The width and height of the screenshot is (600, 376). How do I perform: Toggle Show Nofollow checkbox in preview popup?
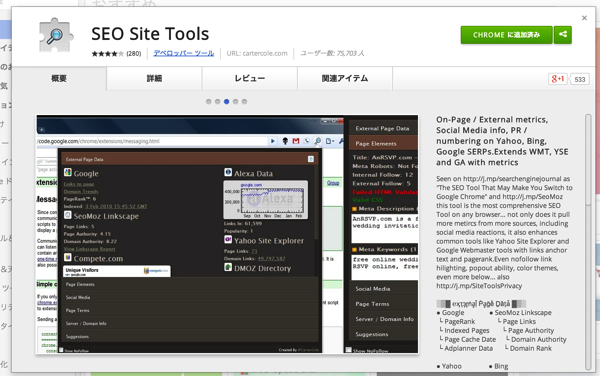pyautogui.click(x=61, y=350)
